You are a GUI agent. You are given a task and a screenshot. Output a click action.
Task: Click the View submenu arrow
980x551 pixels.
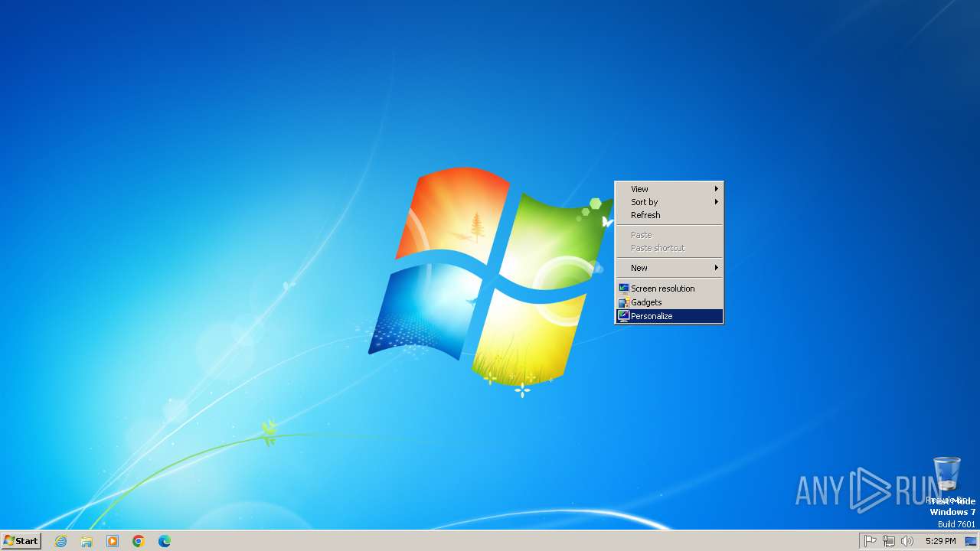[x=717, y=189]
